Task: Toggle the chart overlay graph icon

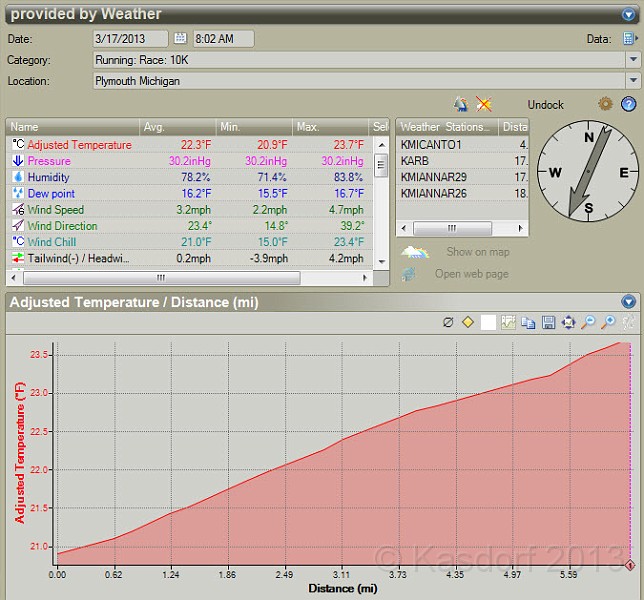Action: tap(508, 322)
